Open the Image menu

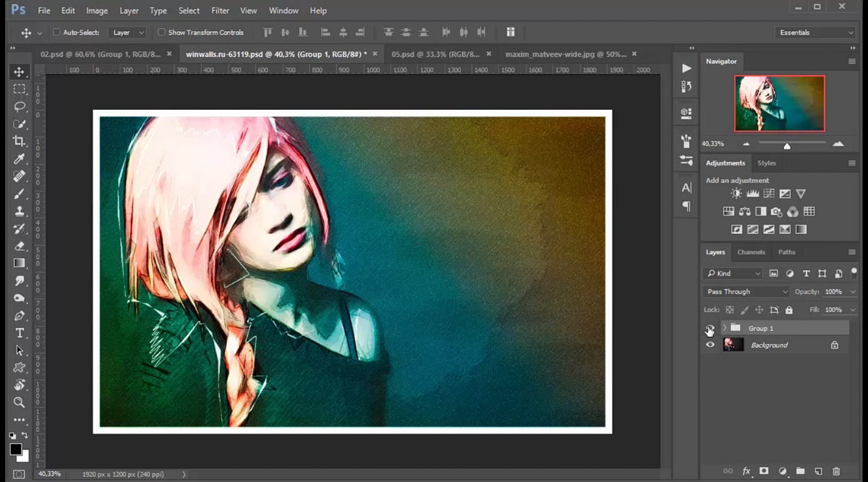97,11
